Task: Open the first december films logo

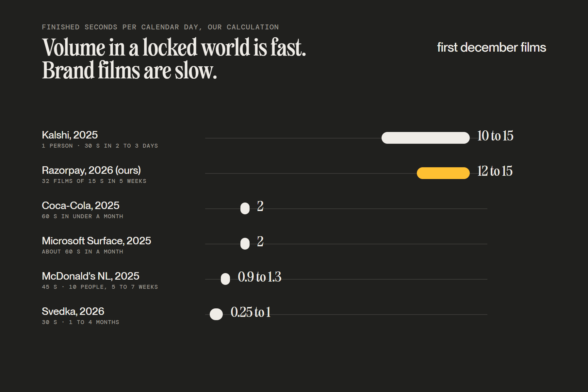Action: coord(492,47)
